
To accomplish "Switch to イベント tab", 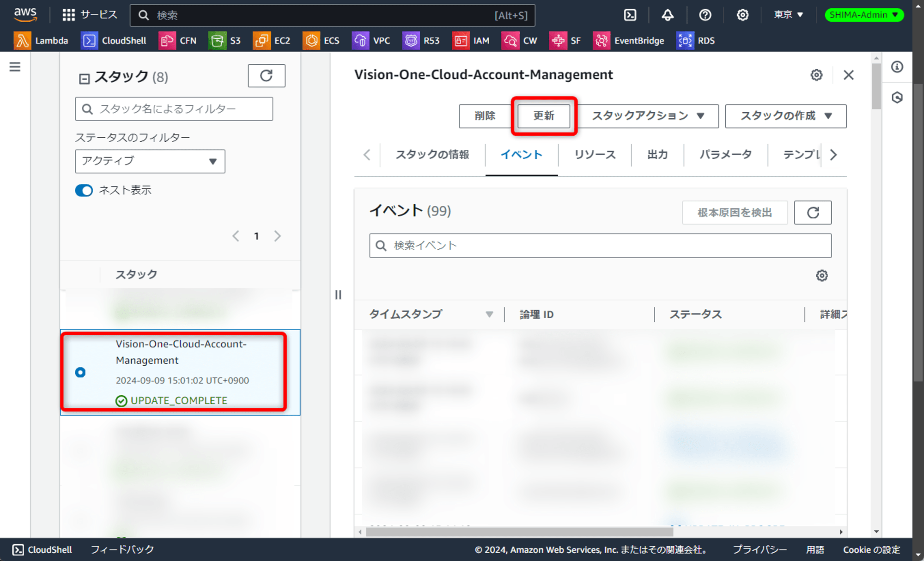I will [522, 155].
